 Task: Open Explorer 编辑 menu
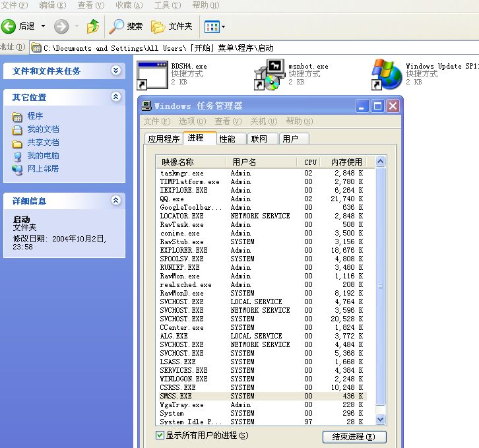point(53,5)
